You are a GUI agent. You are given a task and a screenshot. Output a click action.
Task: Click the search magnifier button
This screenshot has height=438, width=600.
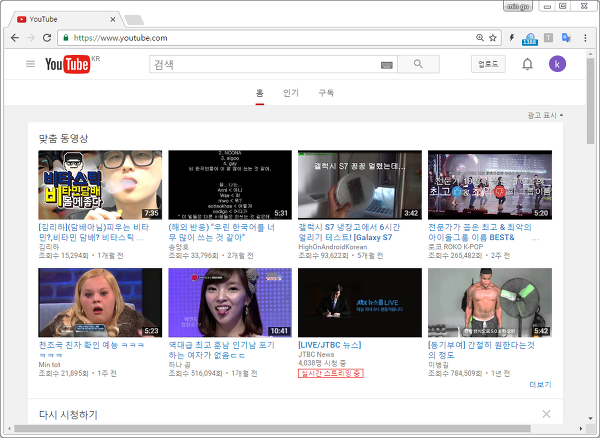point(418,64)
